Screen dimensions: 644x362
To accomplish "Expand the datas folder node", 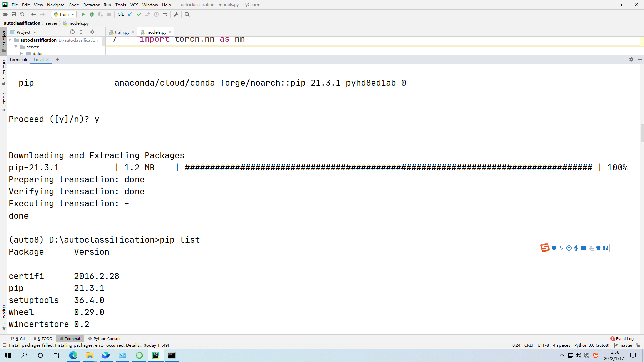I will [x=22, y=53].
